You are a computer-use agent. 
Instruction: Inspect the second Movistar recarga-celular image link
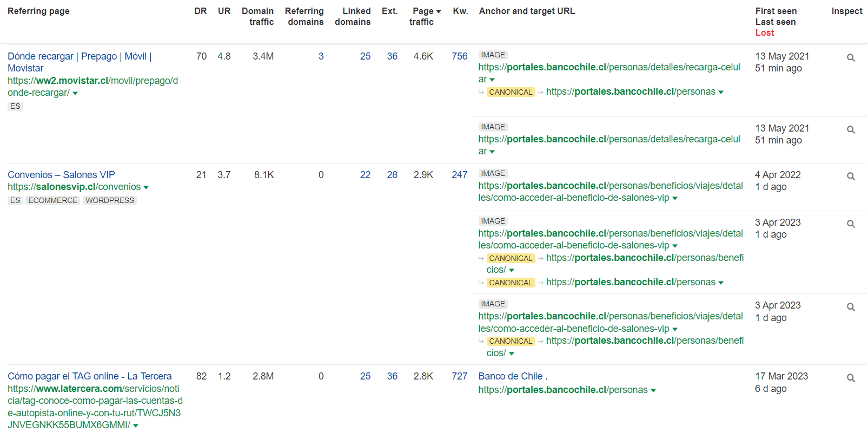[x=851, y=130]
